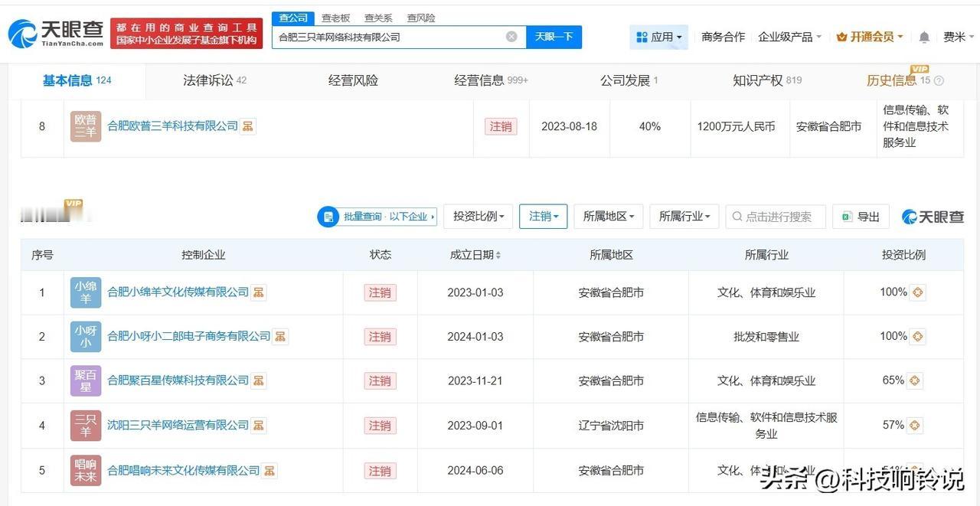Image resolution: width=980 pixels, height=506 pixels.
Task: Open the 费米 user account dropdown
Action: (x=959, y=37)
